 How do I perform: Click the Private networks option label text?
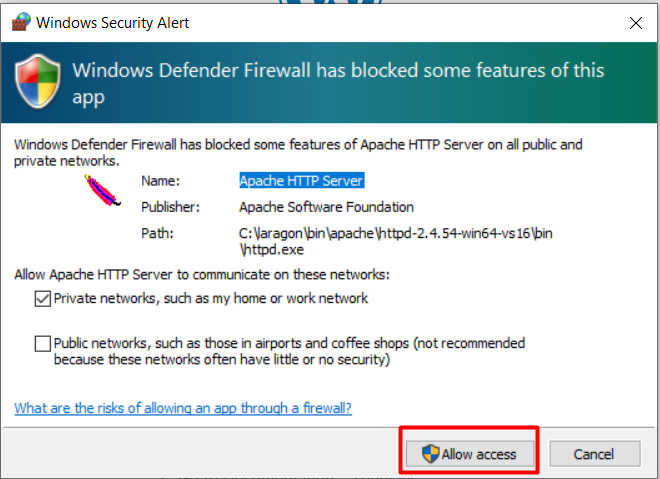[211, 298]
